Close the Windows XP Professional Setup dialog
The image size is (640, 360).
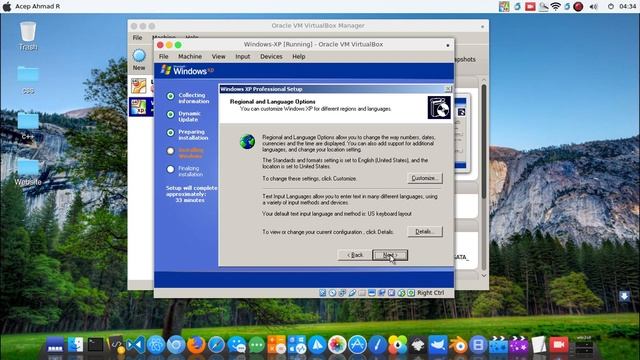point(448,89)
